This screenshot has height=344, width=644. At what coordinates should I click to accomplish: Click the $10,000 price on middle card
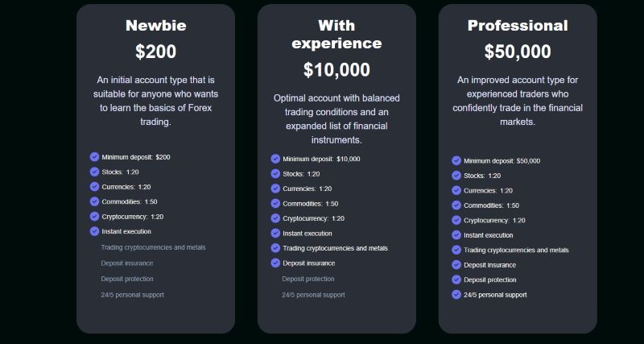[336, 70]
